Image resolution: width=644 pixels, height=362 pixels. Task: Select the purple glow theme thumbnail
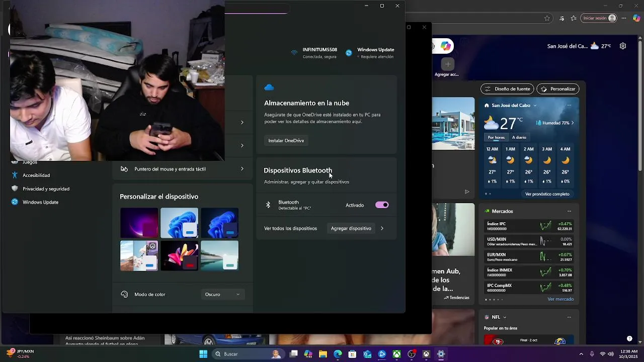pos(139,223)
